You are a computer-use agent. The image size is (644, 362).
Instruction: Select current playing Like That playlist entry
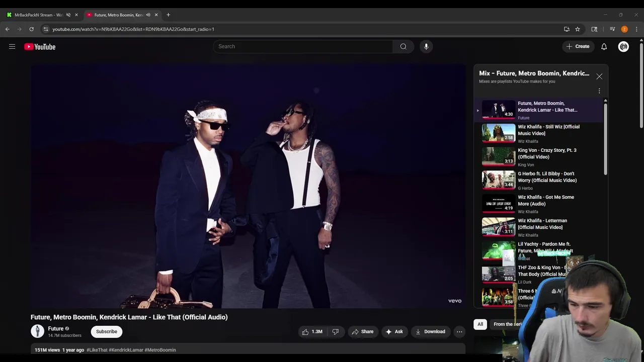pyautogui.click(x=538, y=110)
